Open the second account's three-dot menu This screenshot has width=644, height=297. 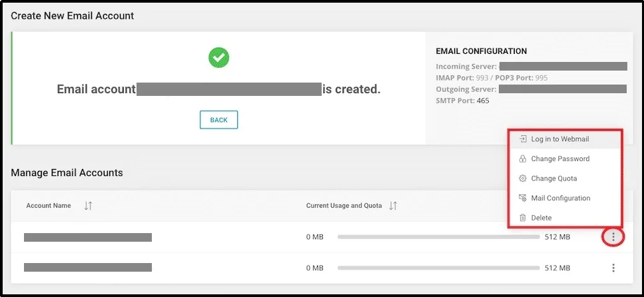pyautogui.click(x=613, y=268)
